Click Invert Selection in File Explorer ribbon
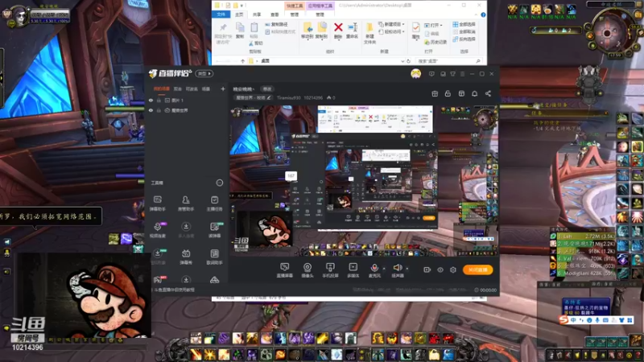This screenshot has width=644, height=362. point(464,39)
